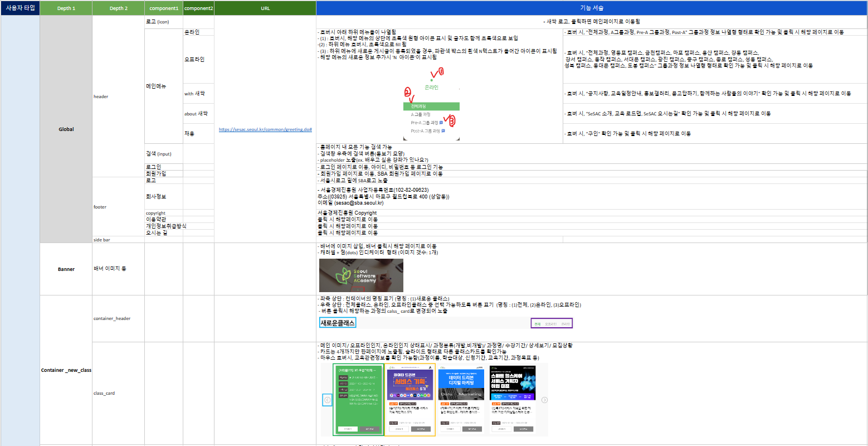
Task: Select the Depth 2 column header
Action: [119, 8]
